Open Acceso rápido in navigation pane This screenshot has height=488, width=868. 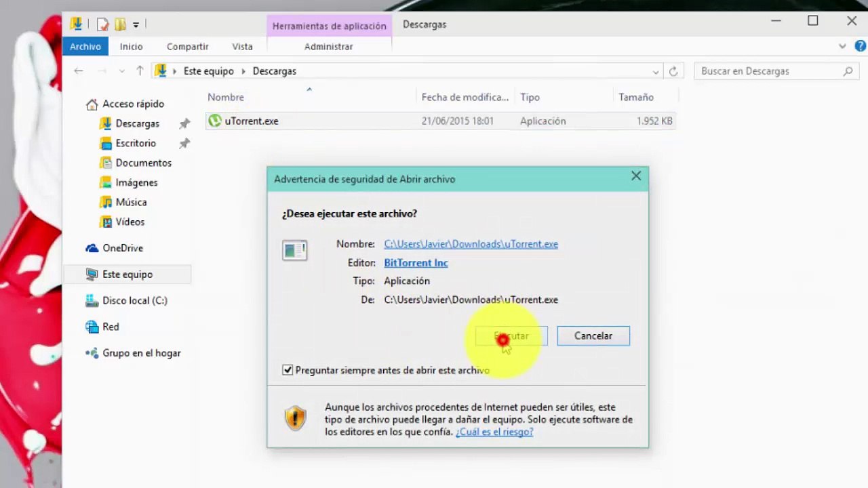point(133,104)
